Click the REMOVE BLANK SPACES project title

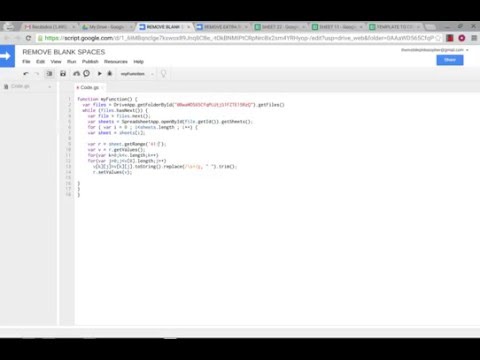[64, 52]
